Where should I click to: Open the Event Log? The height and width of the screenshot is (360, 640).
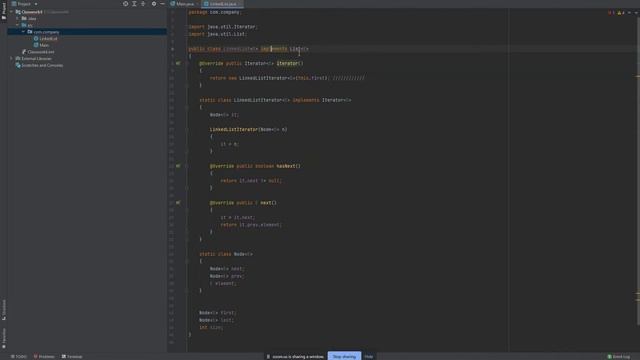point(619,356)
